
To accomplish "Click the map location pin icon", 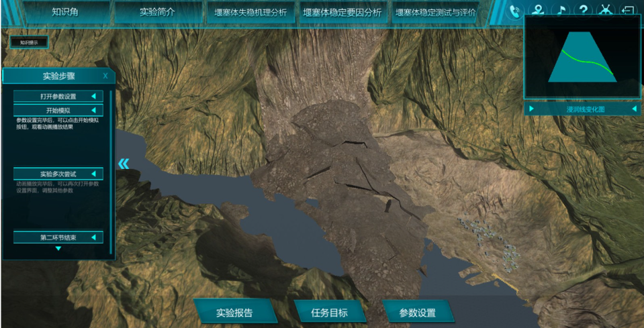I will (538, 11).
